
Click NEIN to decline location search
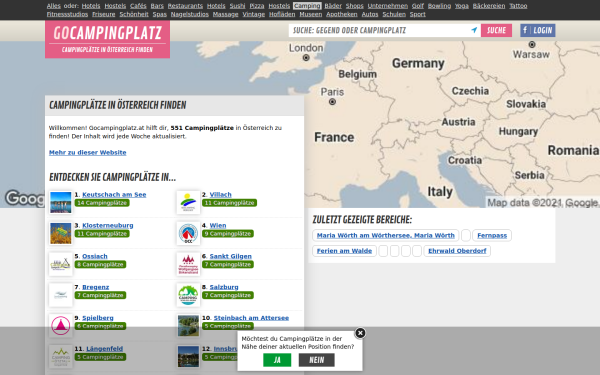[x=316, y=360]
